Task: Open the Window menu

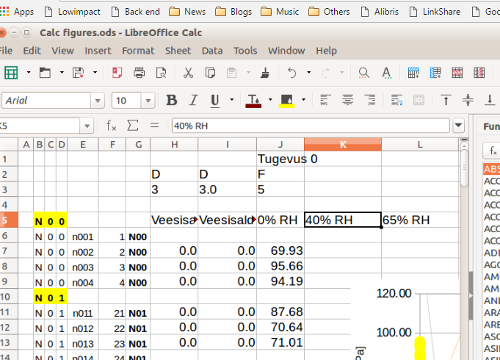Action: pyautogui.click(x=287, y=51)
